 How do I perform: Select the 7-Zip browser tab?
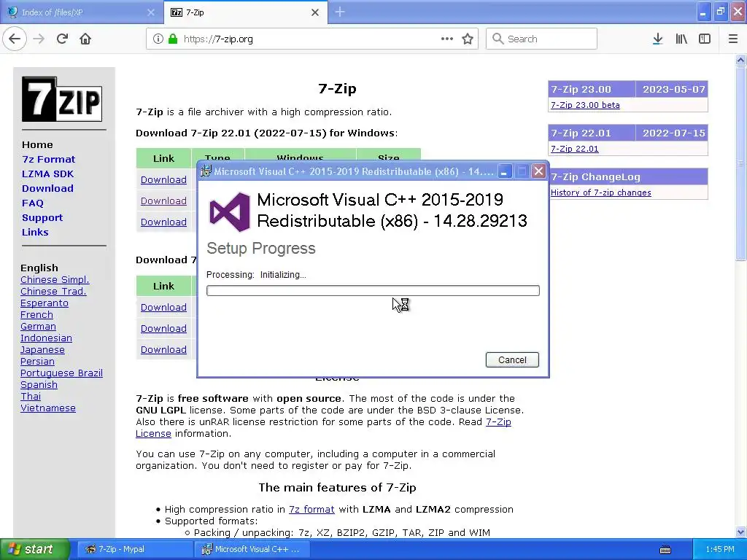click(x=245, y=12)
